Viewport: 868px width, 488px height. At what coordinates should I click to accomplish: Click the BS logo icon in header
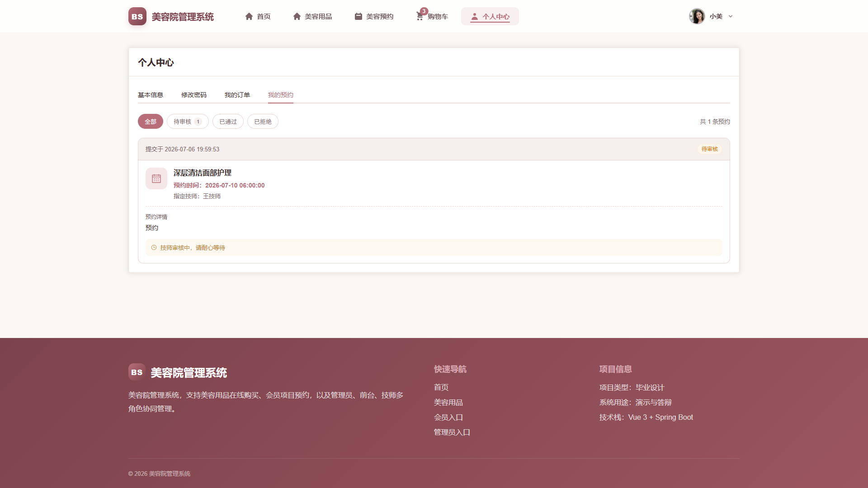[137, 16]
